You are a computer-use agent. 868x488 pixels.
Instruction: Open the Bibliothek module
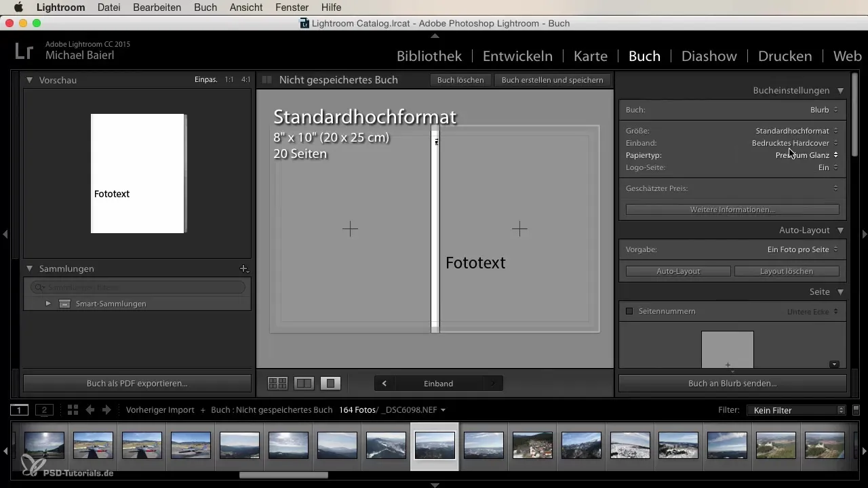[429, 56]
